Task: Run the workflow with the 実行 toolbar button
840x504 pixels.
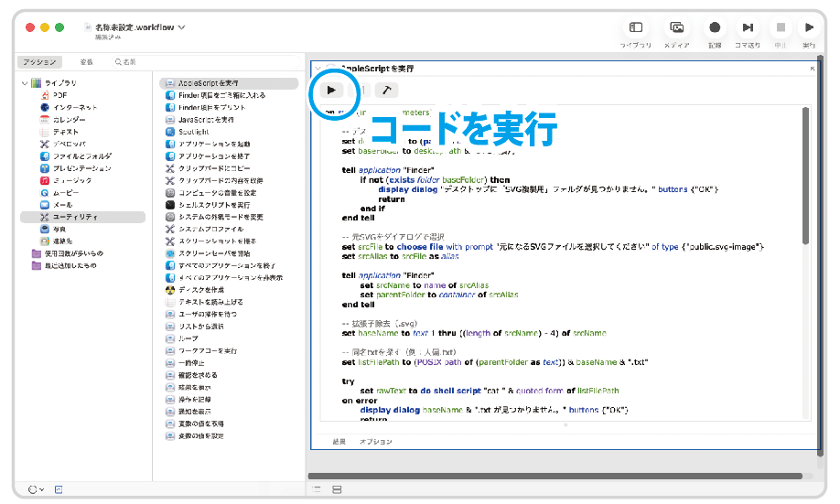Action: point(809,28)
